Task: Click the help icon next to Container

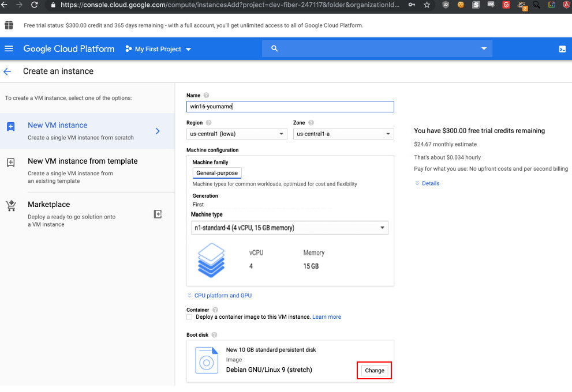Action: point(215,310)
